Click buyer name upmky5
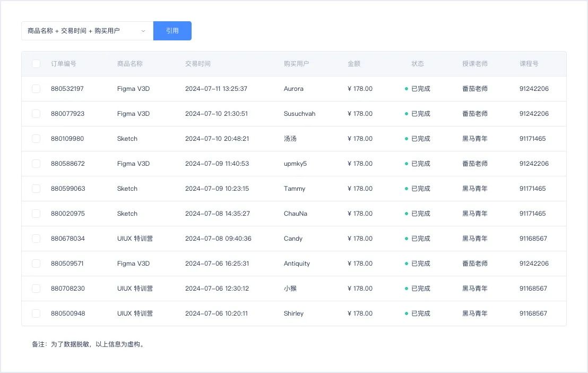 tap(295, 164)
